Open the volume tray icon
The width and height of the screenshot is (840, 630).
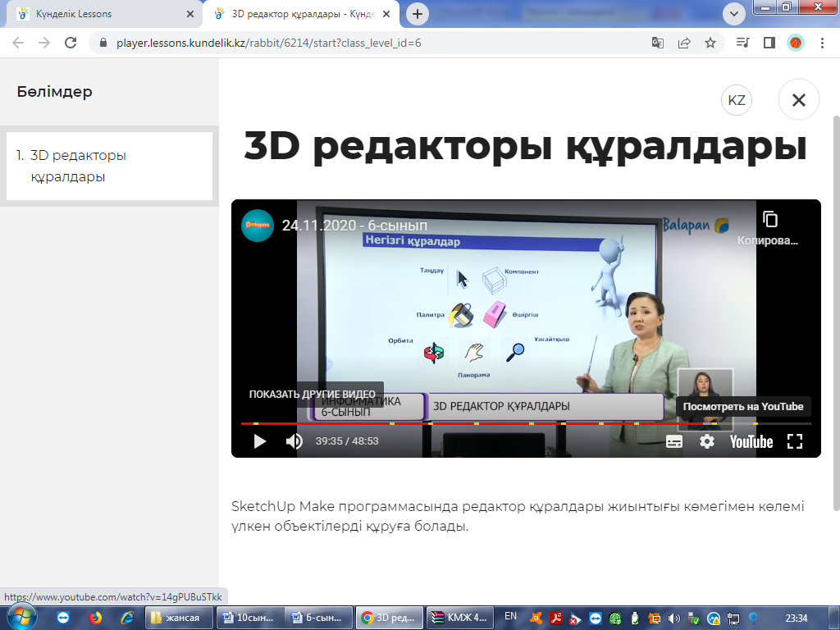(674, 619)
